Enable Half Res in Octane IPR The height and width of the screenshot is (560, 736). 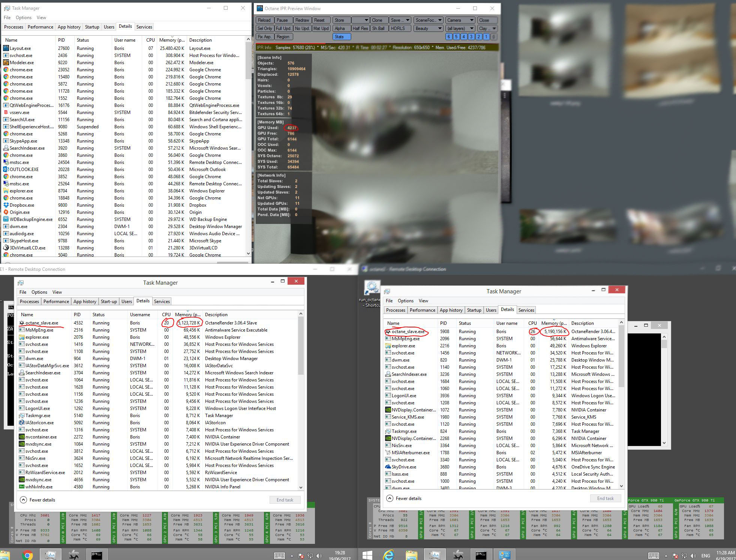coord(360,29)
